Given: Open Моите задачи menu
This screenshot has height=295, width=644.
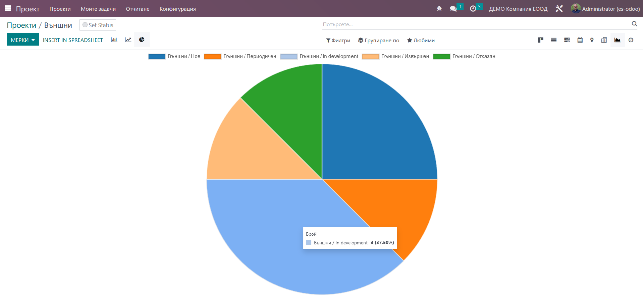Looking at the screenshot, I should point(98,9).
